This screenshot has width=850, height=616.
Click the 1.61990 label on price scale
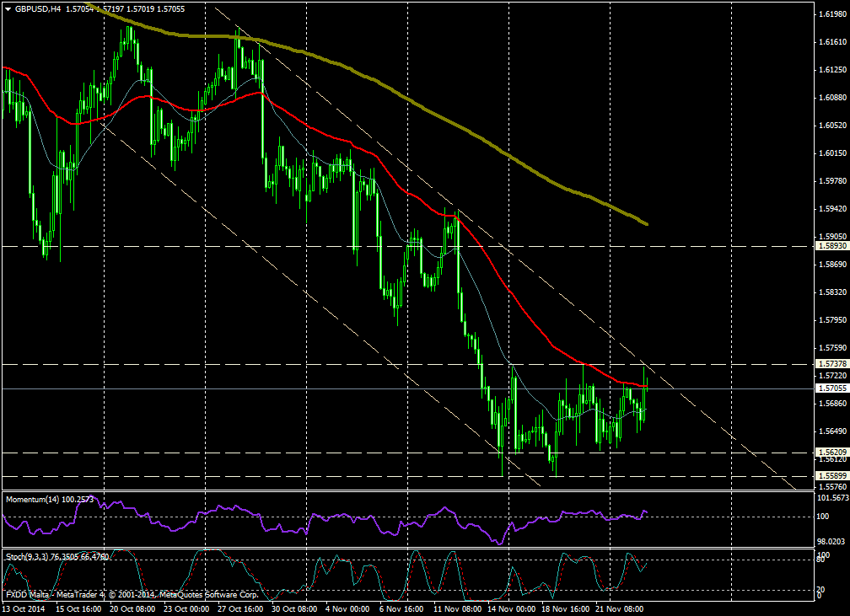point(832,14)
